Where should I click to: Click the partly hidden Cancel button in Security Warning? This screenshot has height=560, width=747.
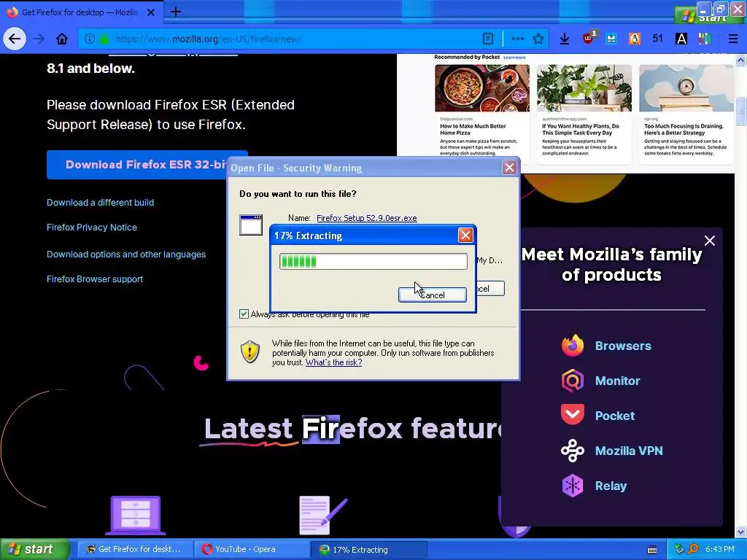coord(490,289)
